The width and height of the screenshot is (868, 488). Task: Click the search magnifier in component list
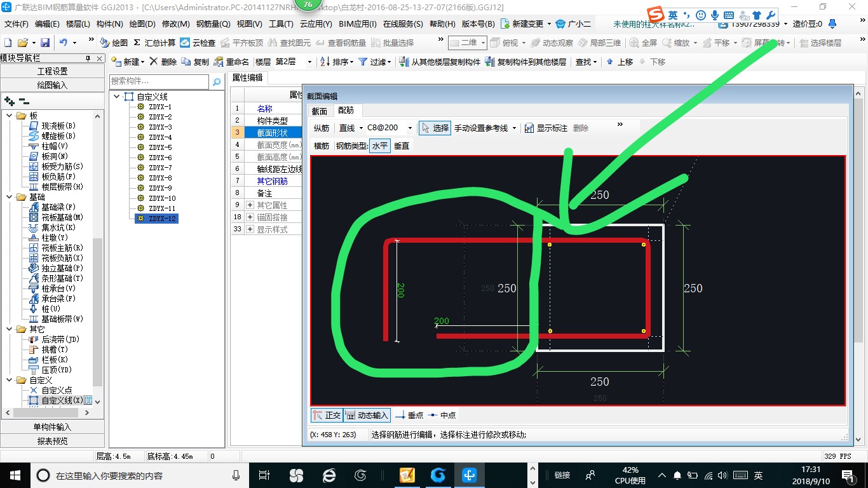tap(217, 81)
